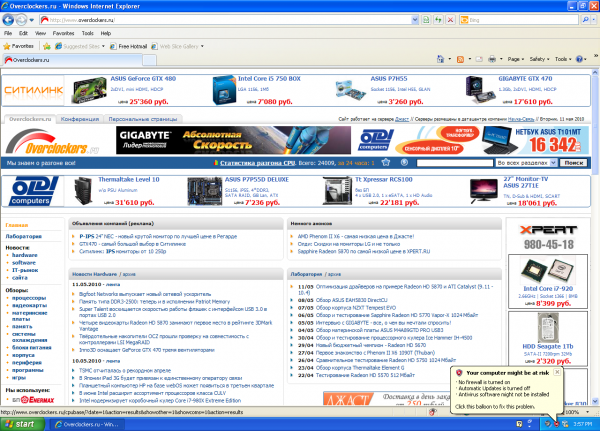The image size is (600, 431).
Task: Open the Favorites star button
Action: pos(18,46)
